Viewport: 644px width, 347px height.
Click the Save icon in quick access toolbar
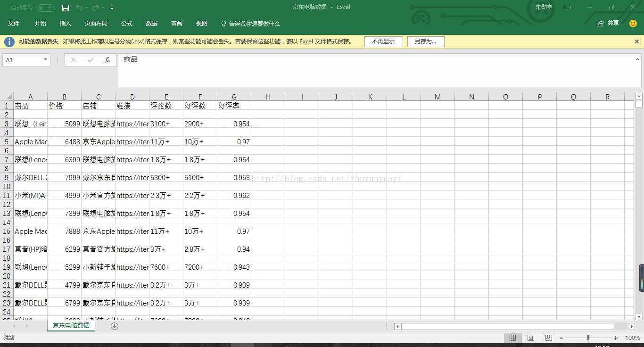click(x=66, y=8)
